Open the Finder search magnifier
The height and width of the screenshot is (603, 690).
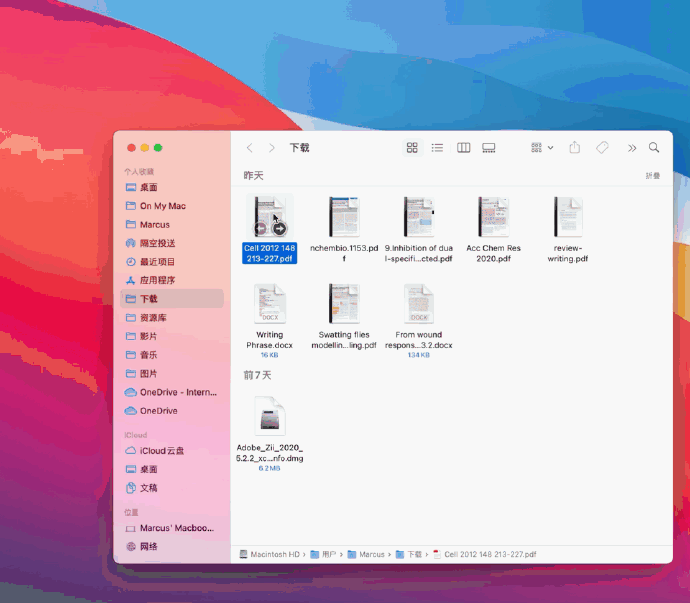(x=654, y=147)
